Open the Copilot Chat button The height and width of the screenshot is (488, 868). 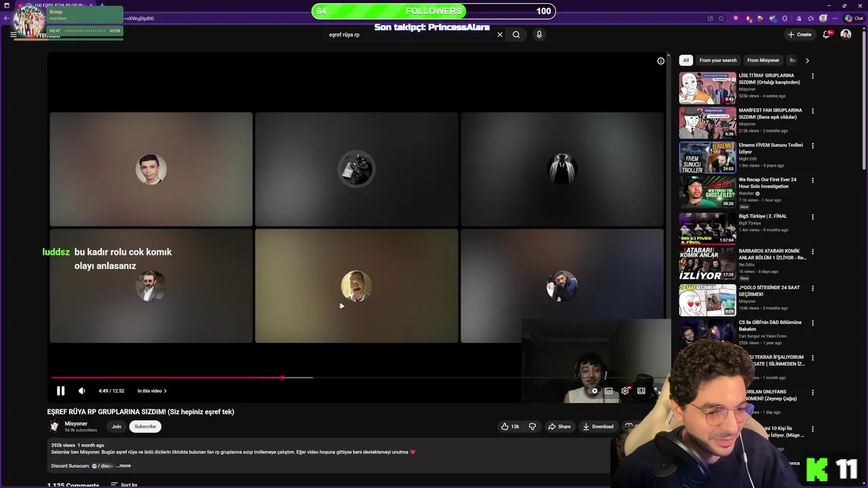tap(854, 18)
